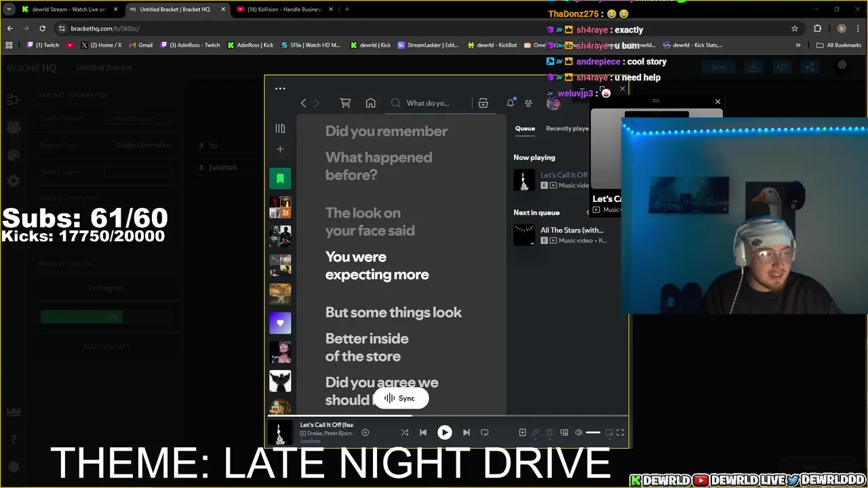The image size is (868, 488).
Task: Open green bookmark playlist in library
Action: point(280,178)
